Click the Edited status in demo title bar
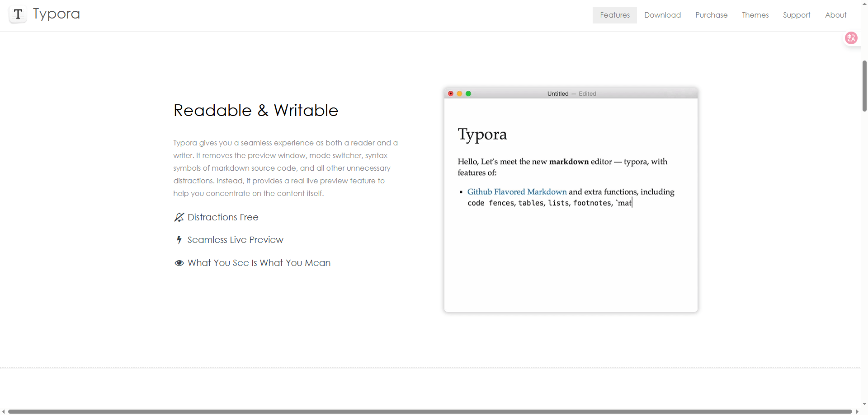The height and width of the screenshot is (415, 868). (x=587, y=93)
